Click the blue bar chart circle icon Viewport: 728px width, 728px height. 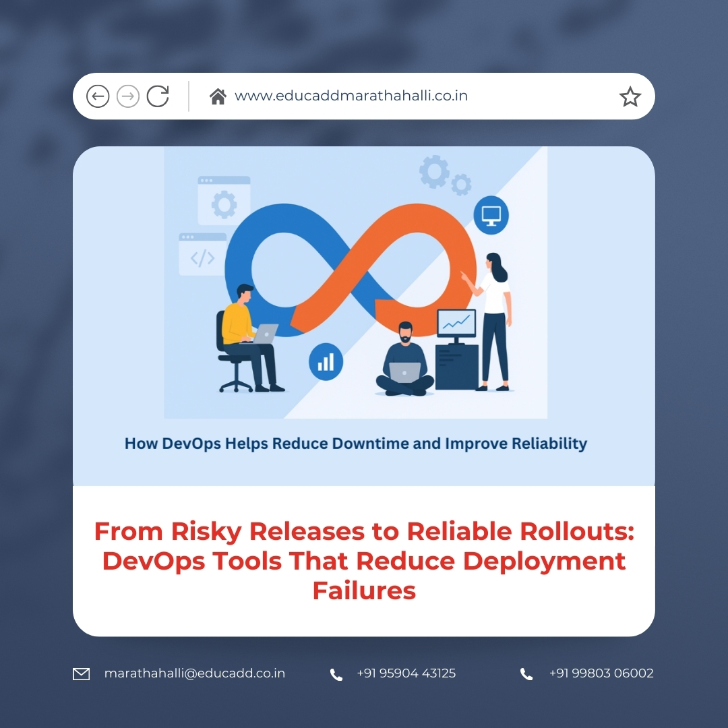coord(326,362)
